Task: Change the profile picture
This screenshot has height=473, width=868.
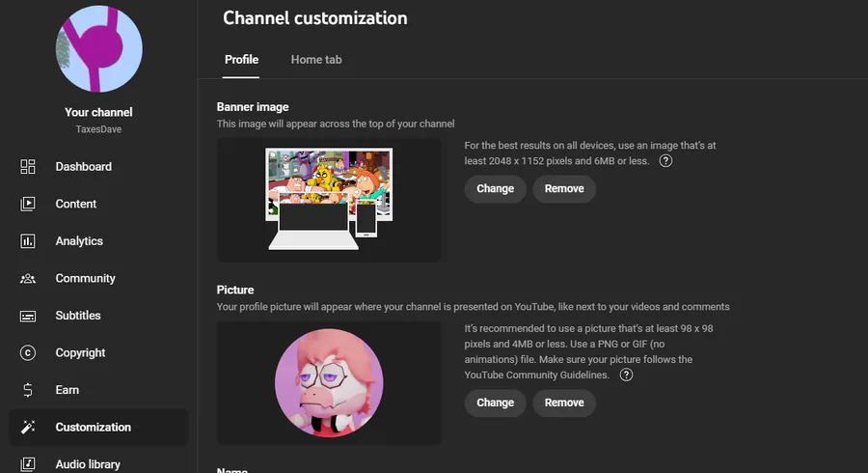Action: [x=496, y=403]
